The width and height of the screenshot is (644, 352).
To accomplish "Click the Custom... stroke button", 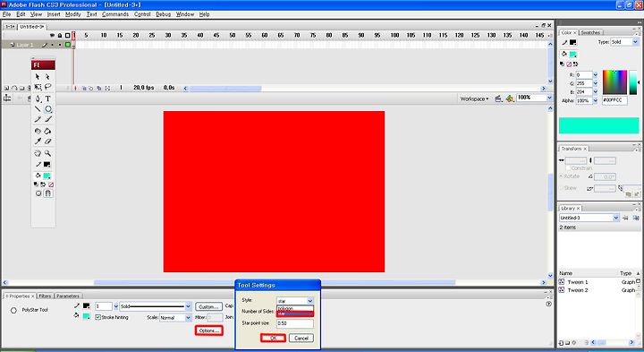I will pos(208,306).
